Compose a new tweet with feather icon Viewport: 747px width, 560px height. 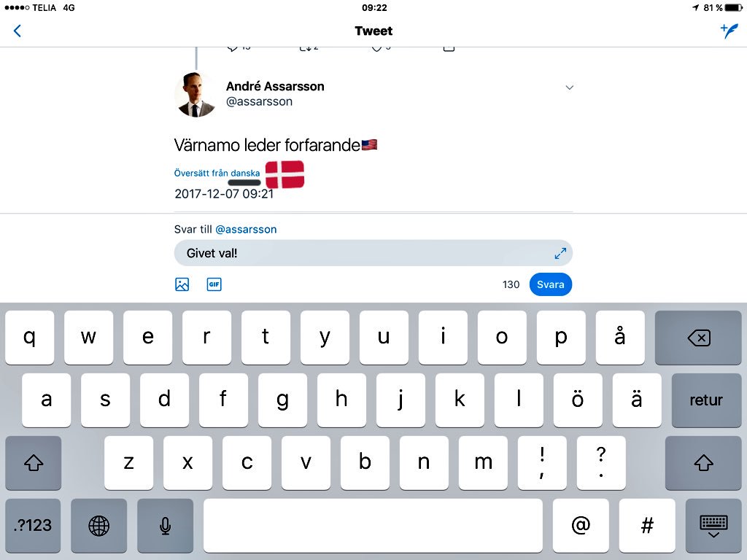(729, 31)
